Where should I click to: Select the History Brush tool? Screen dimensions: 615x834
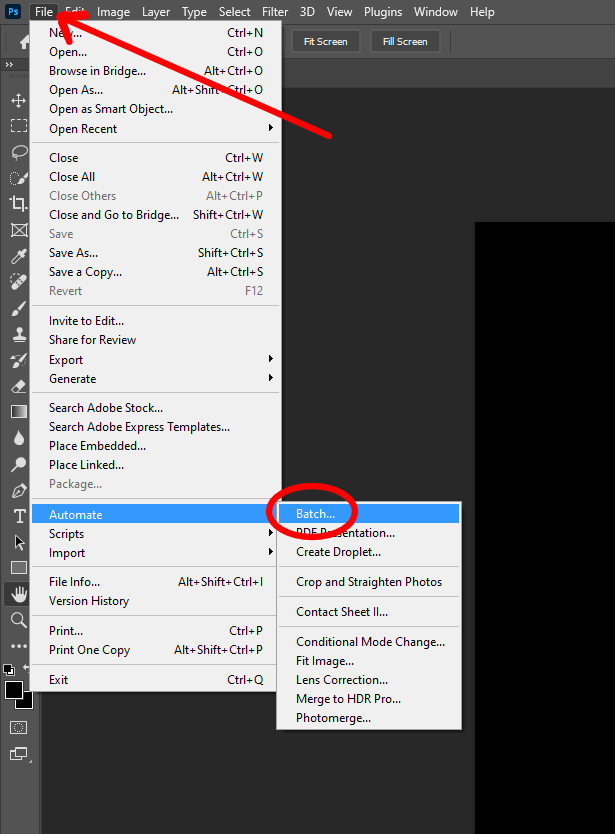(19, 361)
